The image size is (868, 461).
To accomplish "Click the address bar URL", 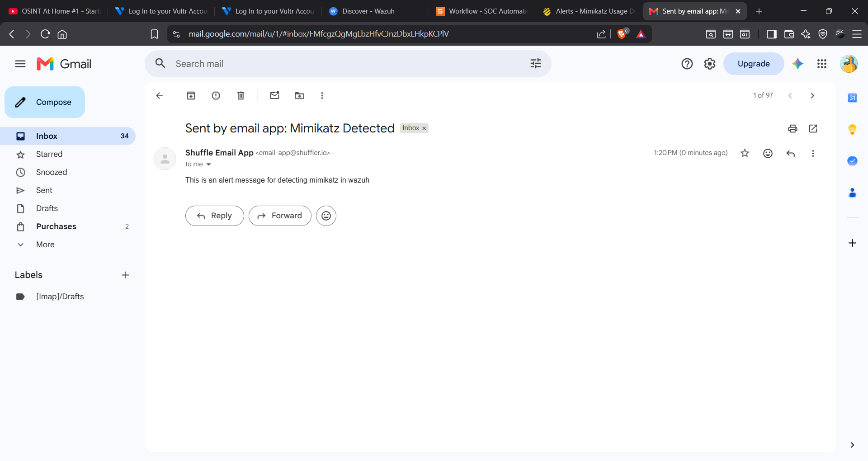I will click(318, 34).
